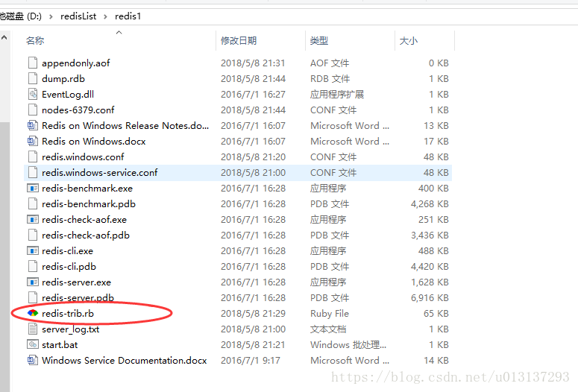Click AOF 文件 type of appendonly.aof
Image resolution: width=578 pixels, height=392 pixels.
(x=330, y=63)
